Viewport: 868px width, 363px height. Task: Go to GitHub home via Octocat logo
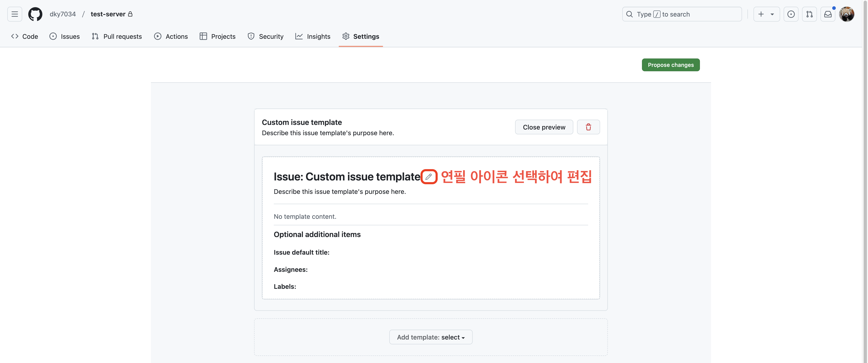point(35,14)
